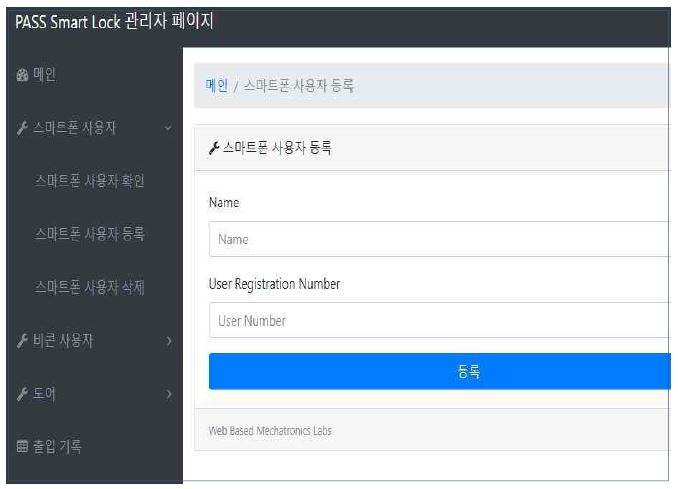
Task: Click the '스마트폰 사용자 등록' card header title
Action: [277, 148]
